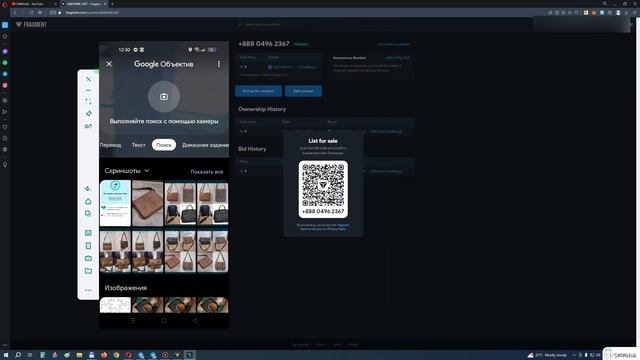The width and height of the screenshot is (640, 360).
Task: Show more emulator tools via the three dots
Action: coord(88,290)
